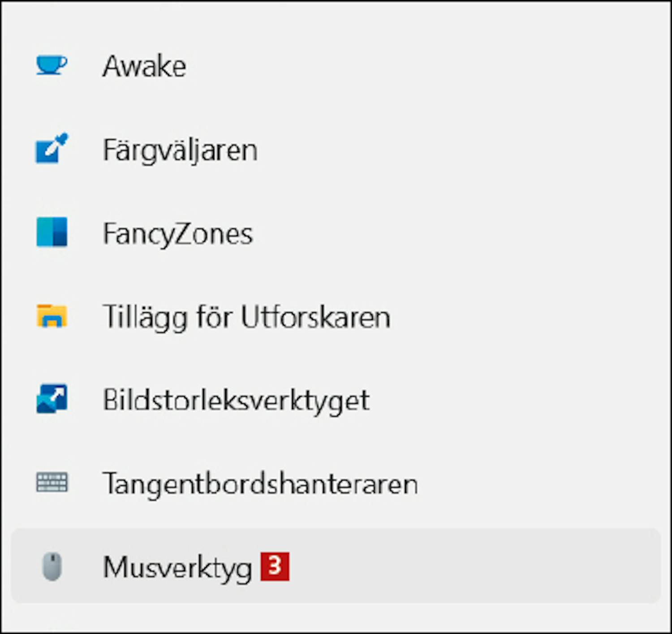Switch to the color picker utility page
672x634 pixels.
180,150
